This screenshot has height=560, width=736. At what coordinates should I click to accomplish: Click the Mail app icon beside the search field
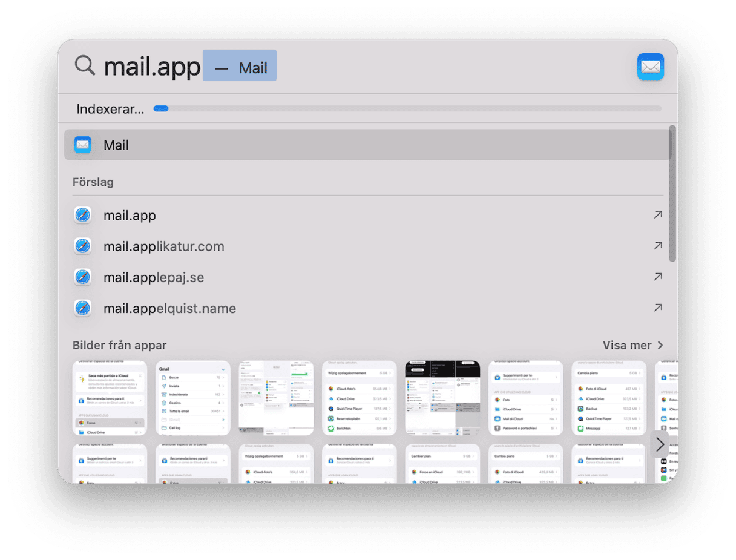coord(651,67)
